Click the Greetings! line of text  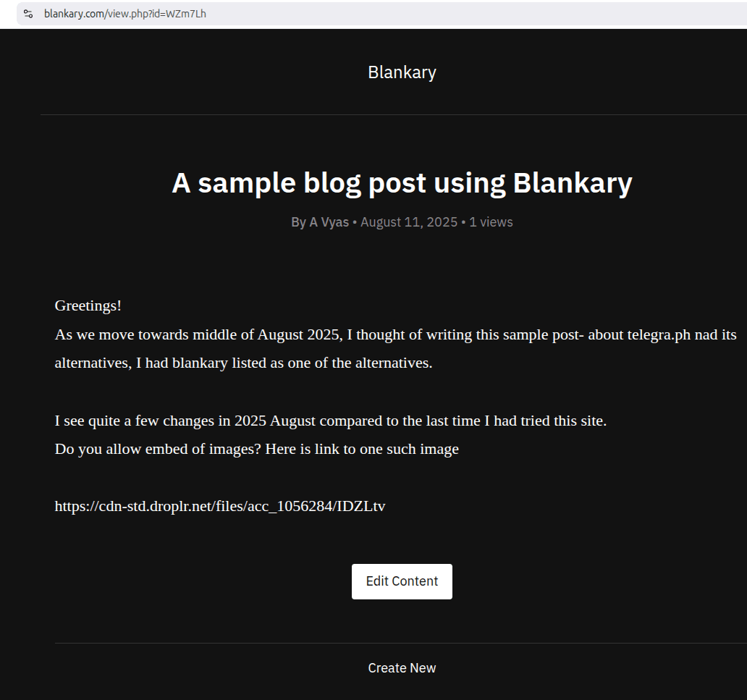click(88, 305)
